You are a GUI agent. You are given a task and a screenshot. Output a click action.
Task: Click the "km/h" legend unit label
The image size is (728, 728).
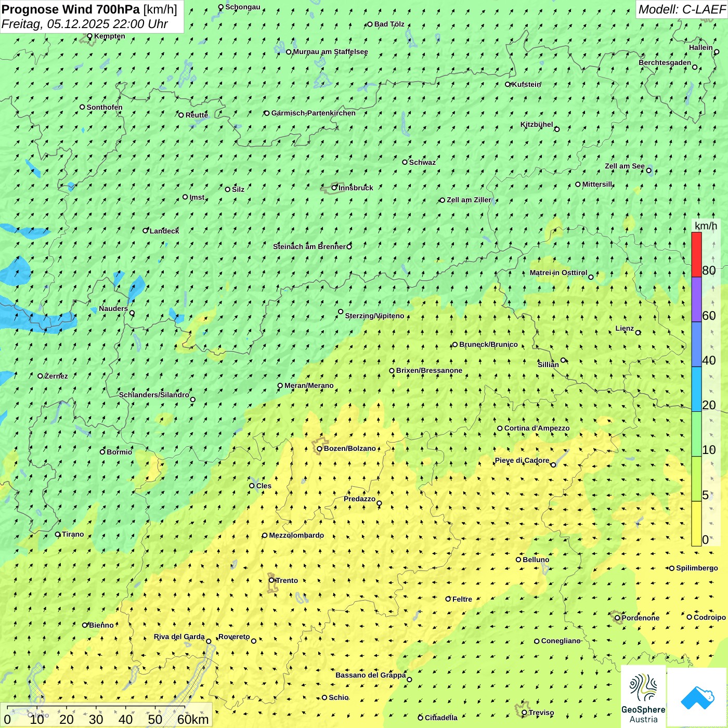(x=706, y=226)
